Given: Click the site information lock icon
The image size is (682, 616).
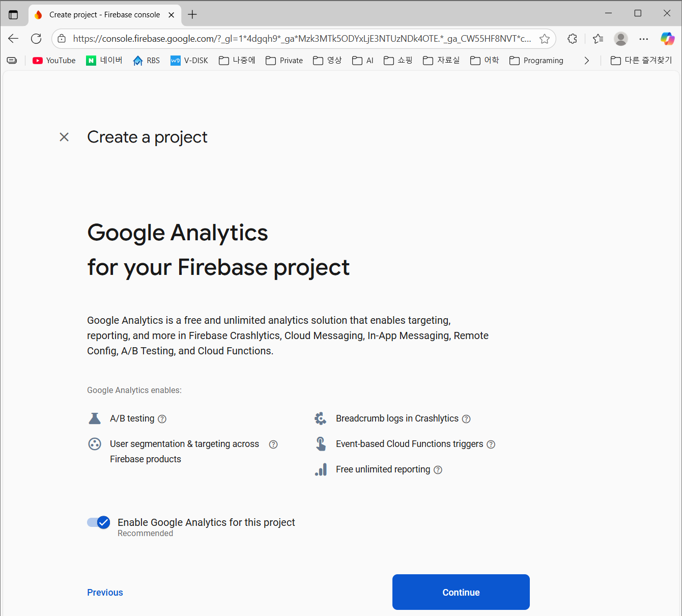Looking at the screenshot, I should (x=62, y=39).
